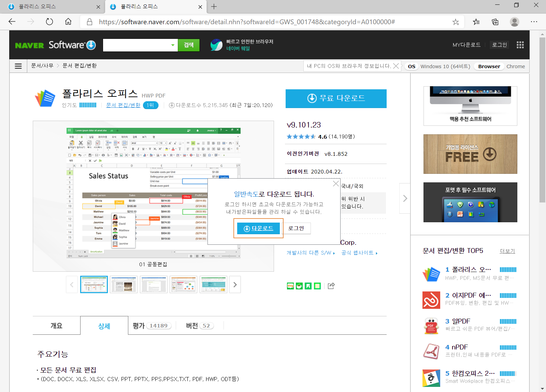This screenshot has width=546, height=392.
Task: Expand the search box dropdown arrow
Action: coord(173,45)
